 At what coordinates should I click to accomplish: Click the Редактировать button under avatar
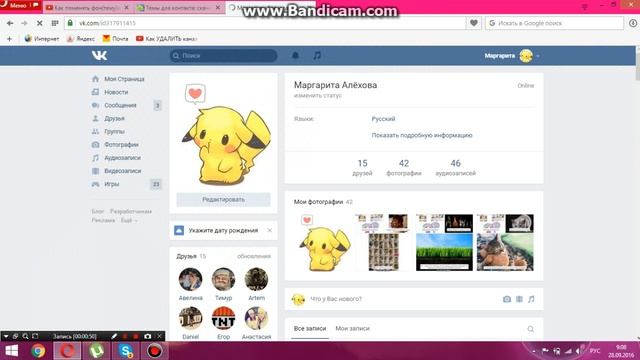pyautogui.click(x=223, y=200)
